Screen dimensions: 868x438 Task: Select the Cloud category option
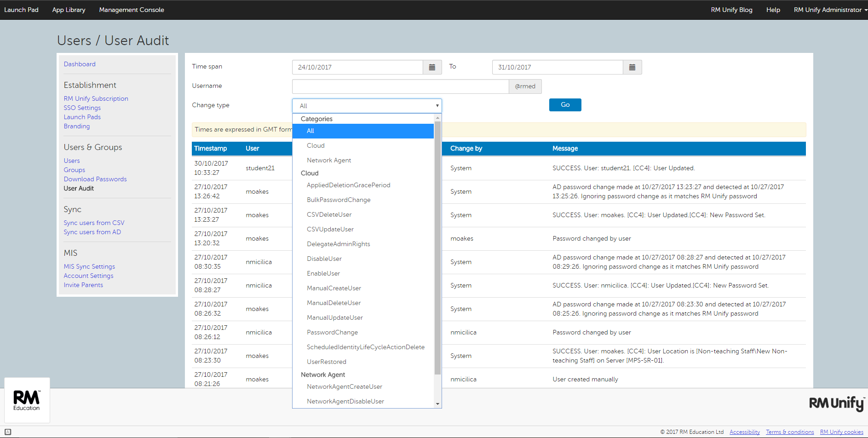(363, 146)
